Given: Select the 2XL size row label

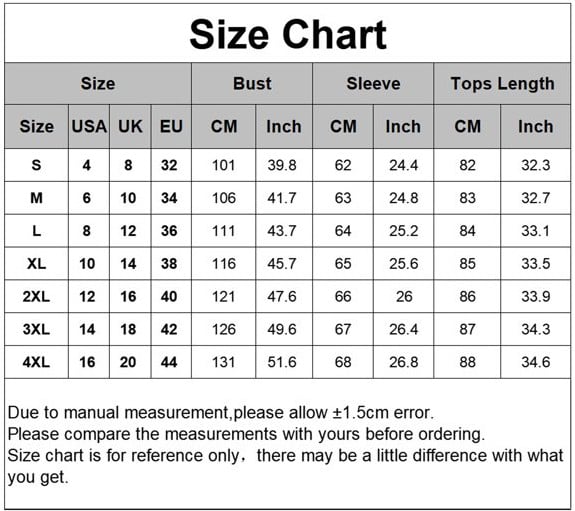Looking at the screenshot, I should 36,296.
